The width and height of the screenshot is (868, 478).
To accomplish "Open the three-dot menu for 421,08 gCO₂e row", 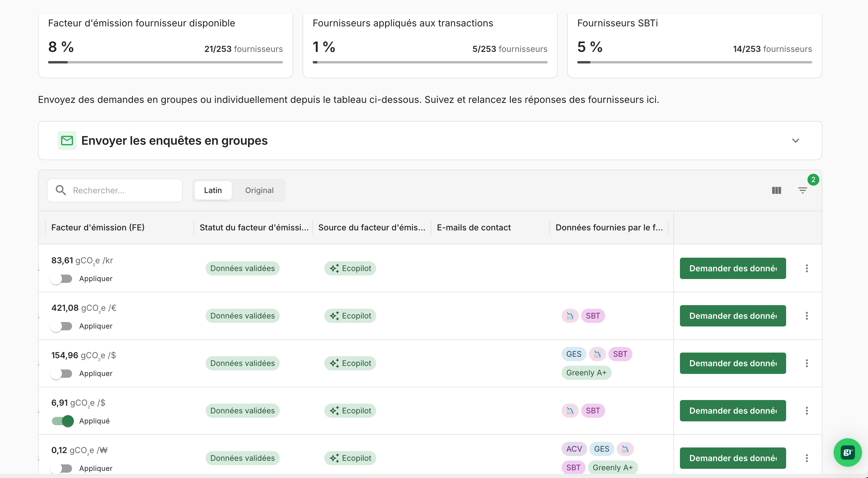I will (807, 316).
